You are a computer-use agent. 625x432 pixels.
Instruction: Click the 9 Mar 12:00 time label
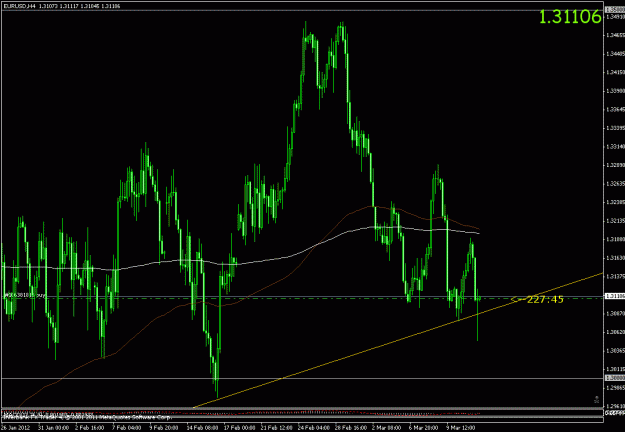click(x=461, y=428)
